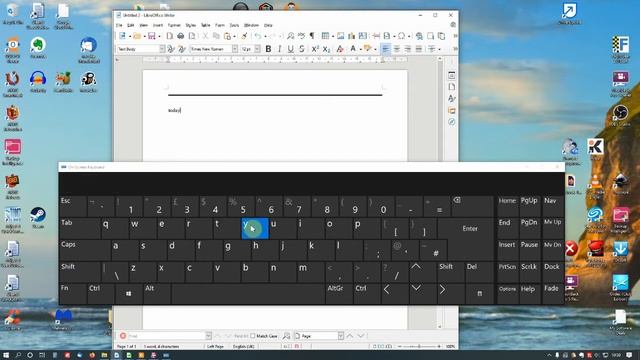640x360 pixels.
Task: Click the zoom slider in Writer status bar
Action: click(x=419, y=347)
